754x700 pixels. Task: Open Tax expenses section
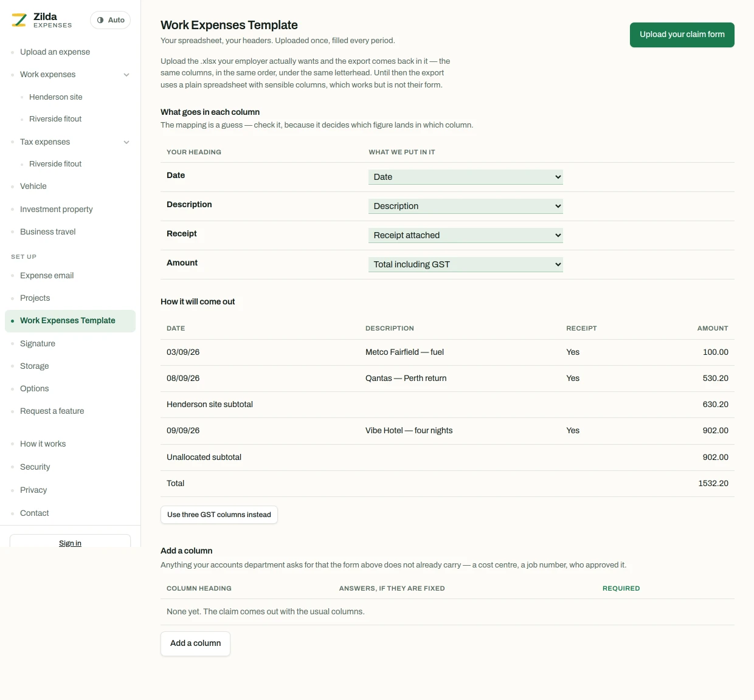[x=45, y=142]
